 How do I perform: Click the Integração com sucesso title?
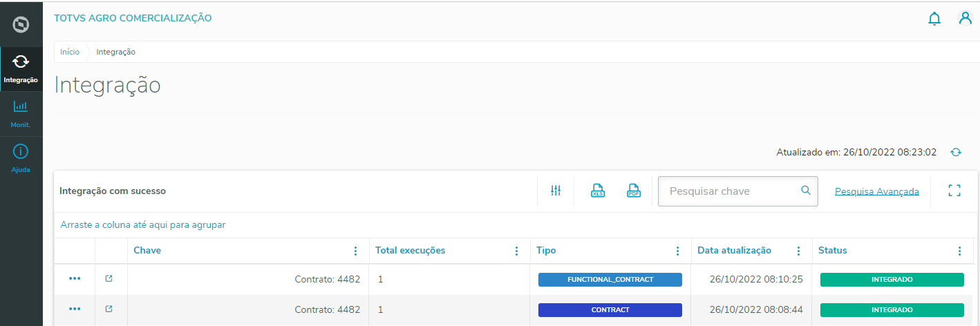113,191
